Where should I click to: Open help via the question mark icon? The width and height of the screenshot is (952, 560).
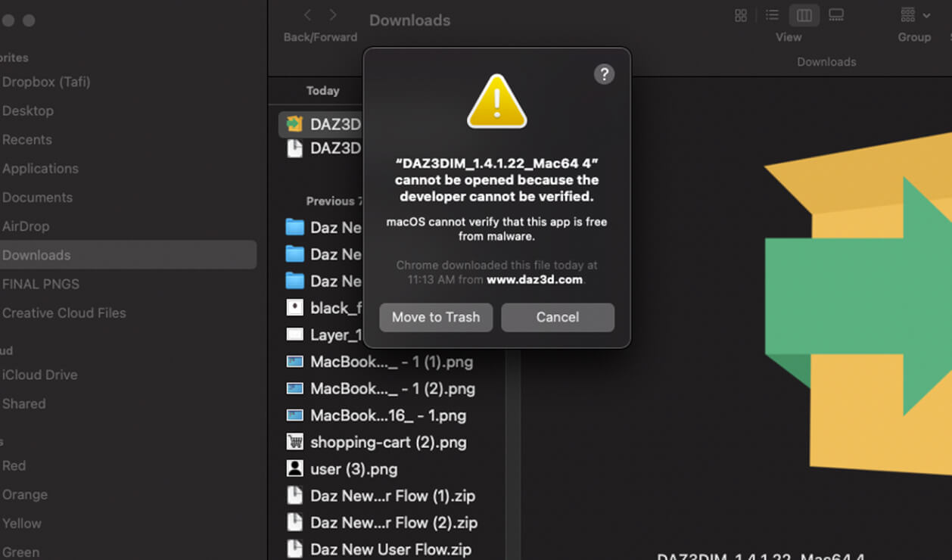coord(604,74)
